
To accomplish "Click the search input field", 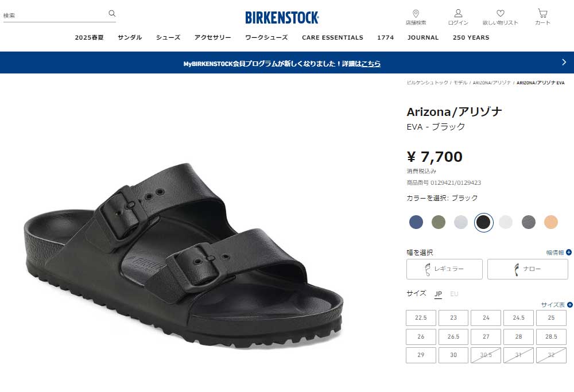I will pyautogui.click(x=55, y=15).
